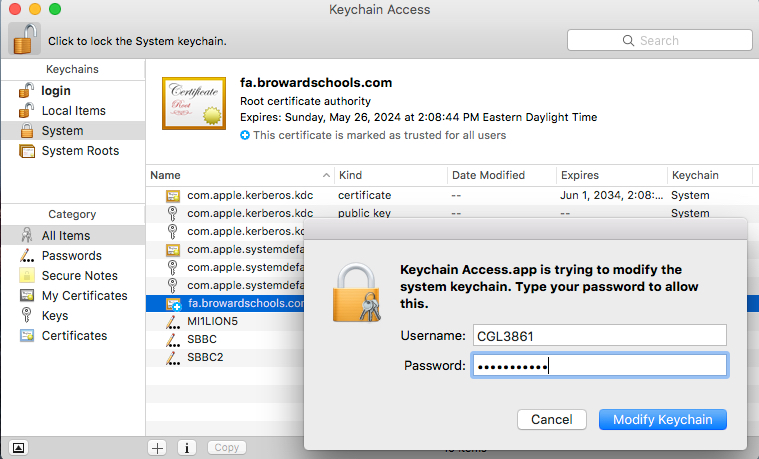Click the show/hide keychains button at bottom left
Screen dimensions: 759x459
(x=18, y=447)
